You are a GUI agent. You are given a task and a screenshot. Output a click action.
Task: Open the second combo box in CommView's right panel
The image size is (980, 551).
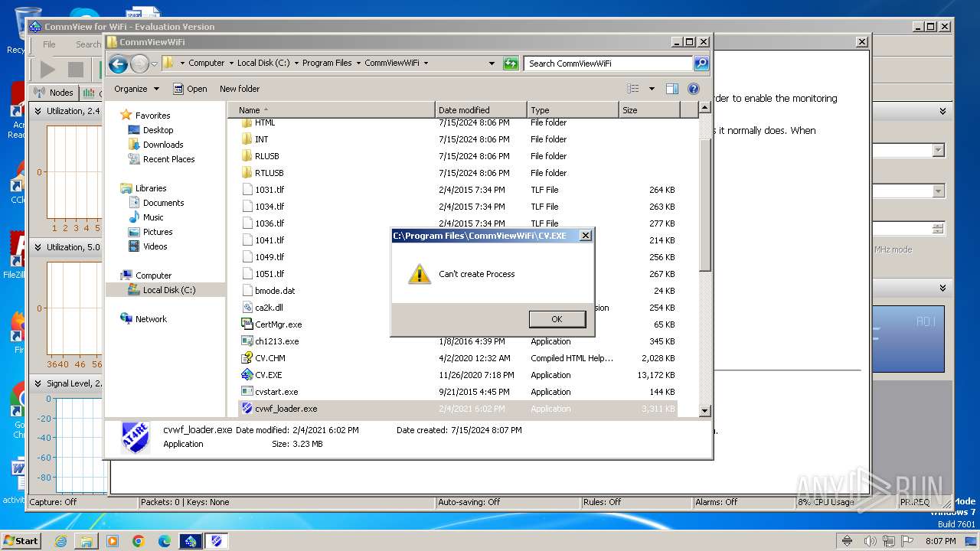tap(938, 191)
